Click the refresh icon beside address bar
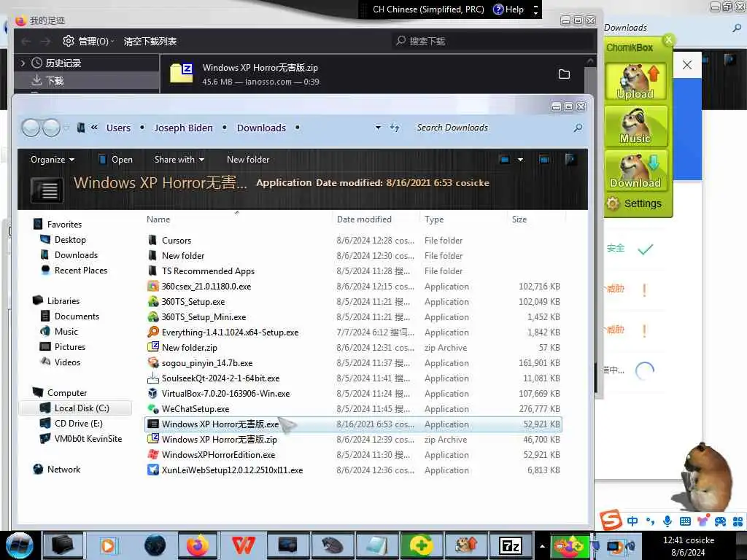 pos(395,128)
